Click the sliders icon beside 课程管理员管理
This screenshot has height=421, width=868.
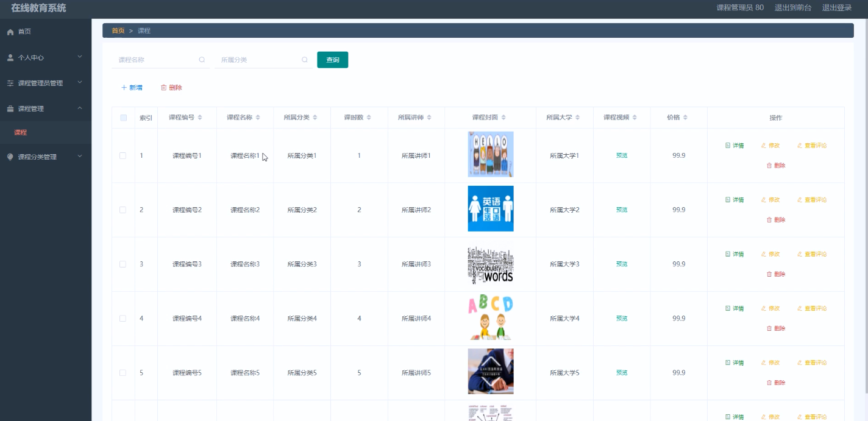pos(10,83)
